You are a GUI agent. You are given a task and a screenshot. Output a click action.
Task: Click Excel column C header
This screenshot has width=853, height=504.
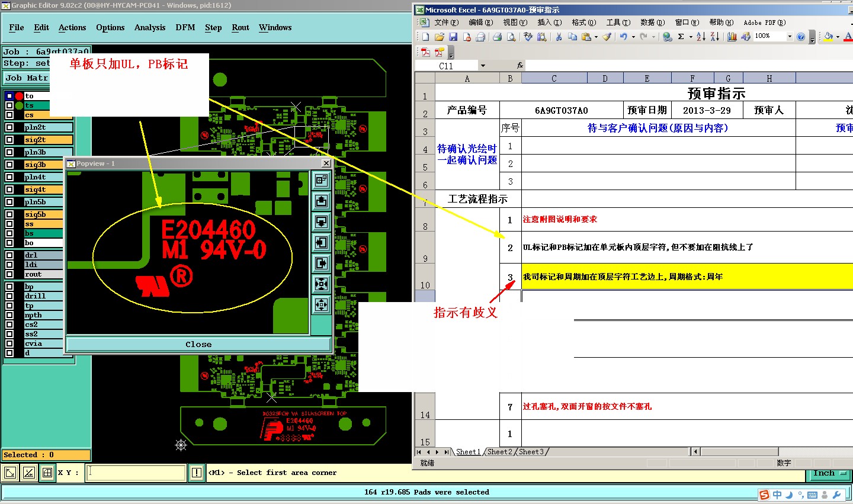coord(554,78)
